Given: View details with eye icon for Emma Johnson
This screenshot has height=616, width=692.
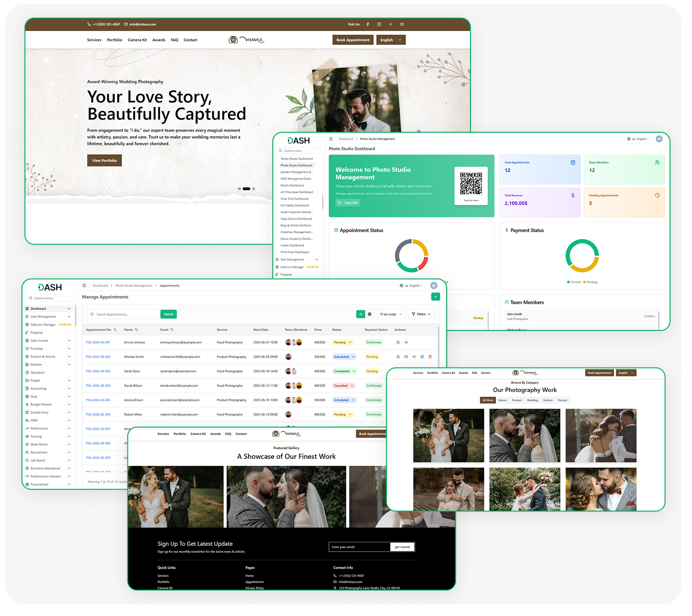Looking at the screenshot, I should pyautogui.click(x=406, y=343).
